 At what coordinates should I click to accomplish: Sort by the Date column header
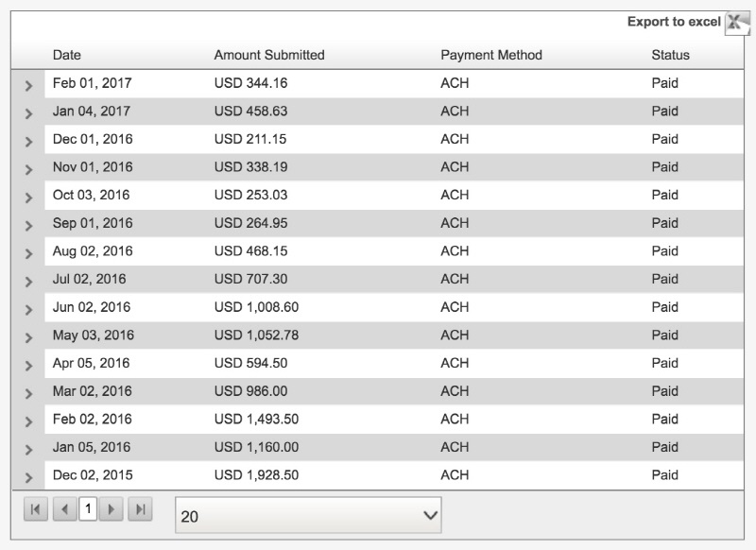67,55
